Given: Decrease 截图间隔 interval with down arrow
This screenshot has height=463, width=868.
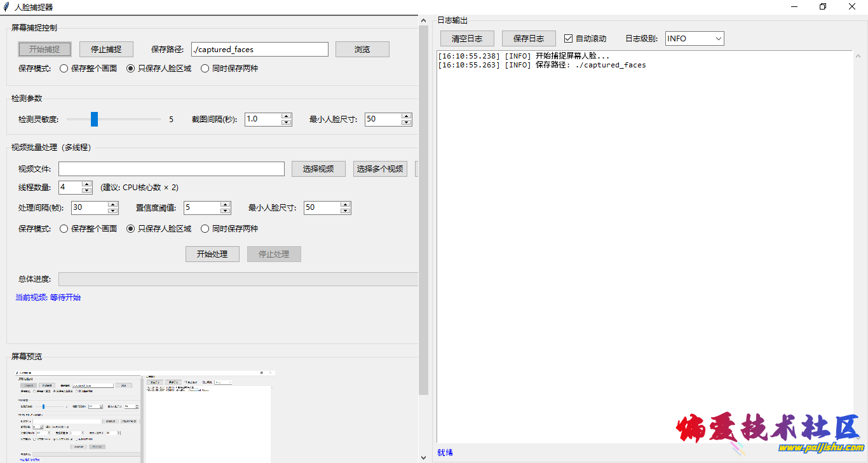Looking at the screenshot, I should tap(286, 121).
